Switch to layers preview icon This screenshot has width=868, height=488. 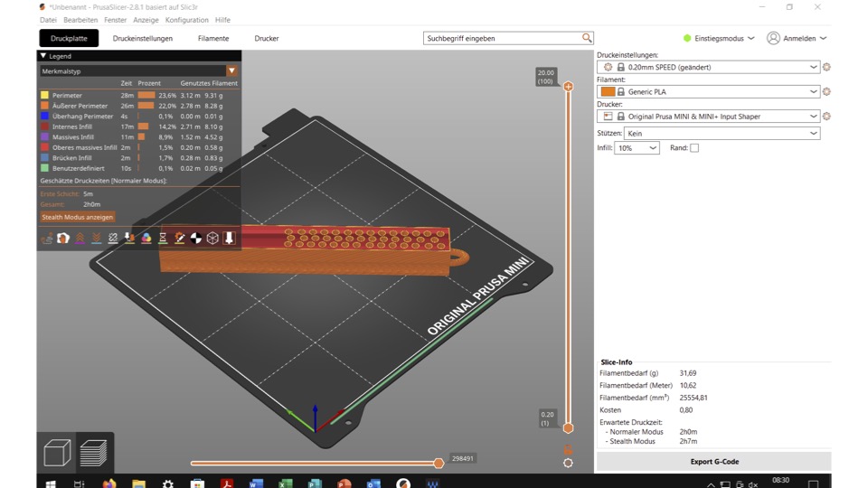93,453
